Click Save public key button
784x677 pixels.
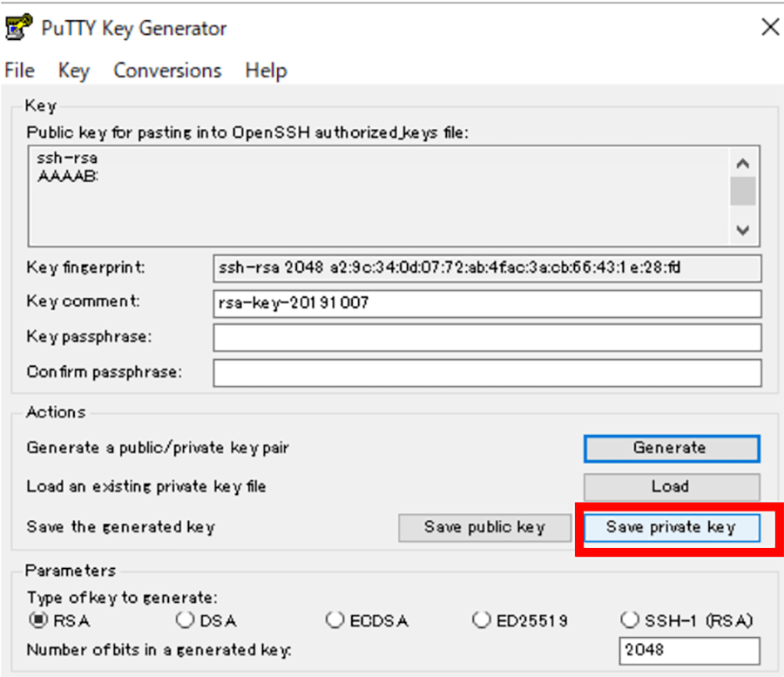pyautogui.click(x=484, y=528)
